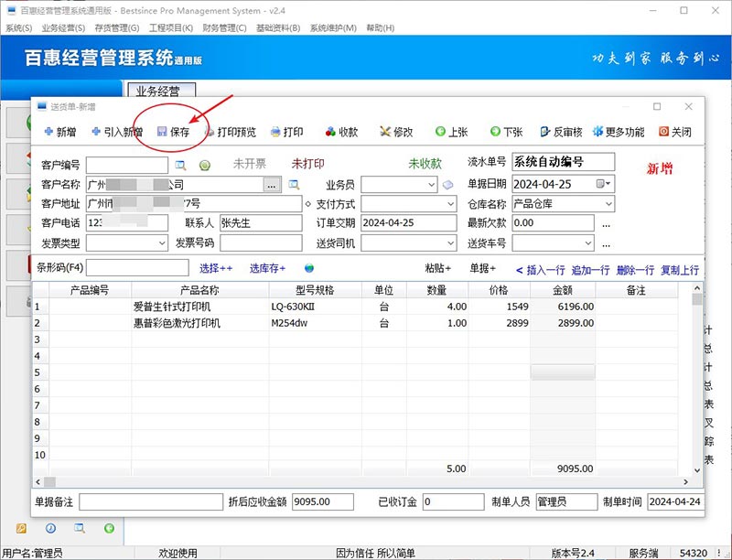Open 更多功能 gear menu

click(x=619, y=132)
